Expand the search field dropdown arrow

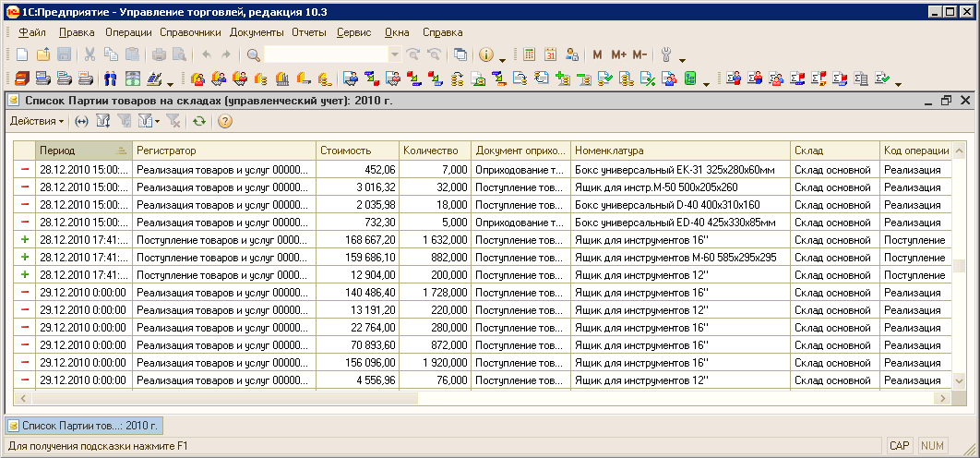coord(394,54)
